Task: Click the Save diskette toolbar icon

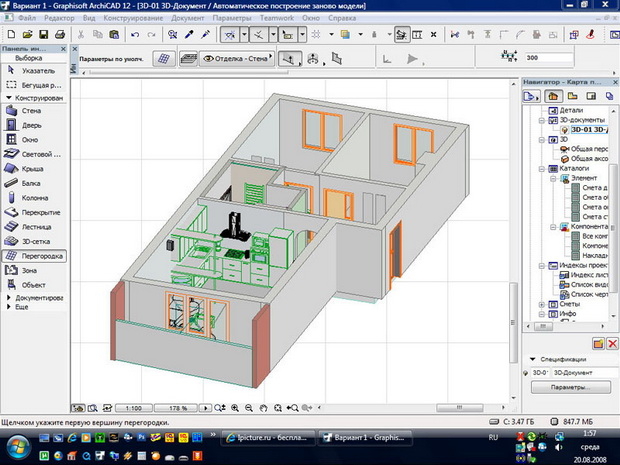Action: click(43, 35)
